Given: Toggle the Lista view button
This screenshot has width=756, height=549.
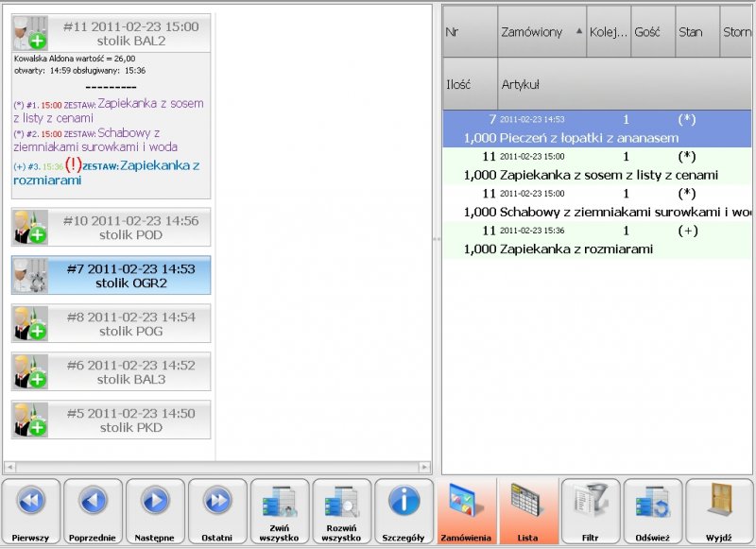Looking at the screenshot, I should (528, 511).
